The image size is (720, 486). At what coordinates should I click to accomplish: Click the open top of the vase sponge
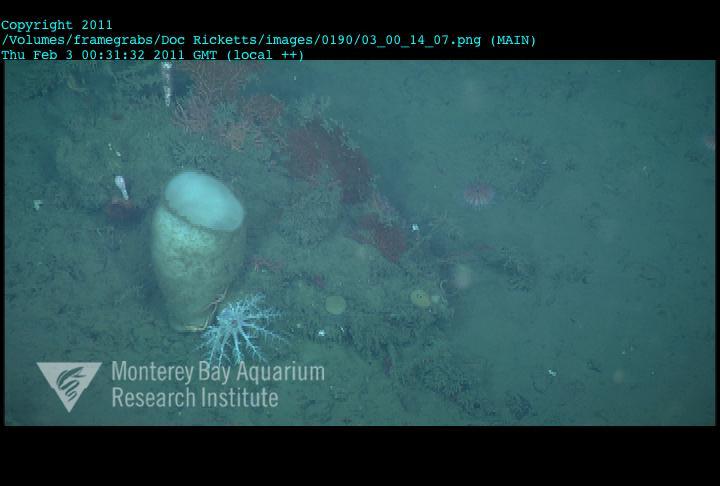coord(204,199)
